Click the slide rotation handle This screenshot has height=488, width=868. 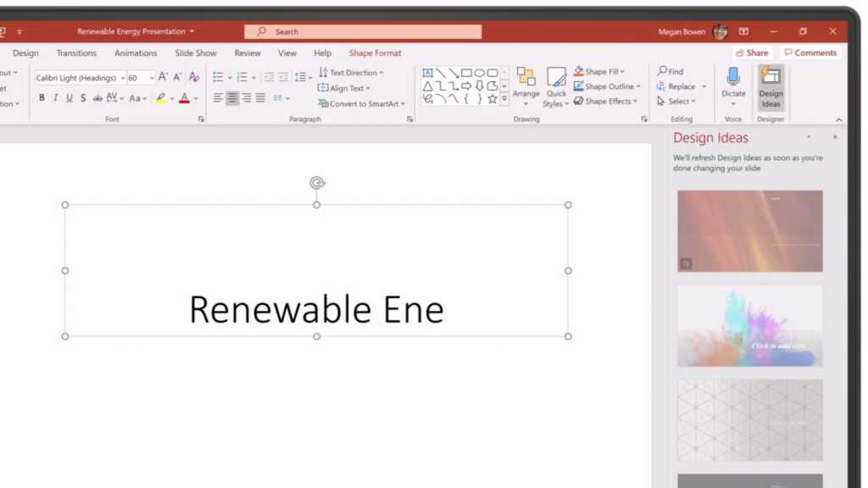tap(317, 183)
